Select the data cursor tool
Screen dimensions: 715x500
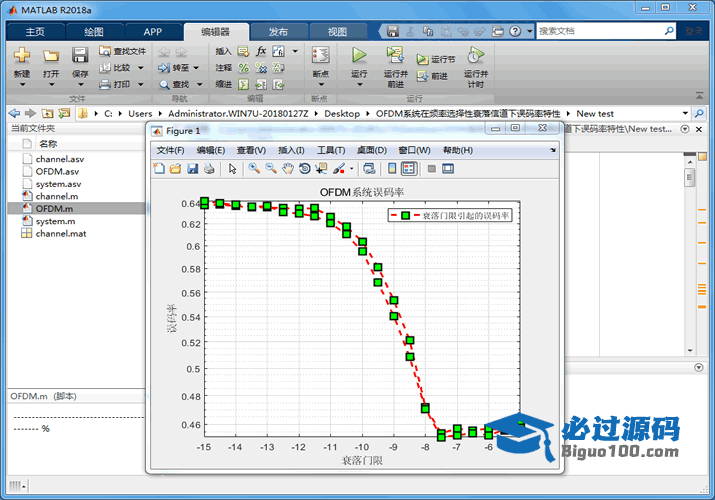[321, 169]
